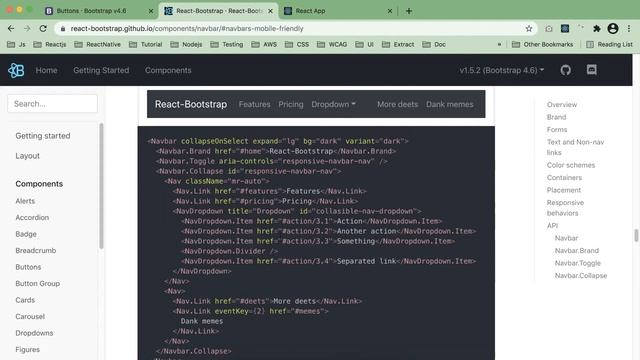Open the GitHub repository icon

coord(565,70)
